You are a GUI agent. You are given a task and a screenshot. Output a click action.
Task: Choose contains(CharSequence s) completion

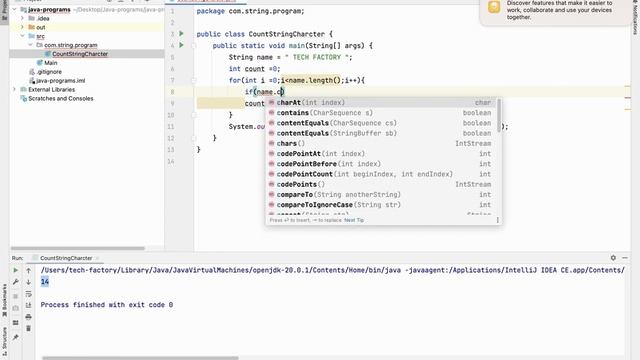click(x=381, y=113)
